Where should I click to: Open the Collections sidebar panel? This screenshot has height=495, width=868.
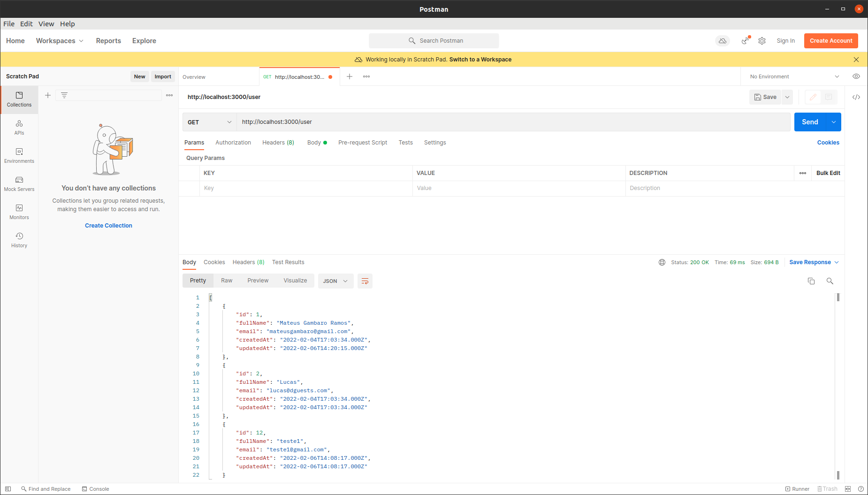19,99
